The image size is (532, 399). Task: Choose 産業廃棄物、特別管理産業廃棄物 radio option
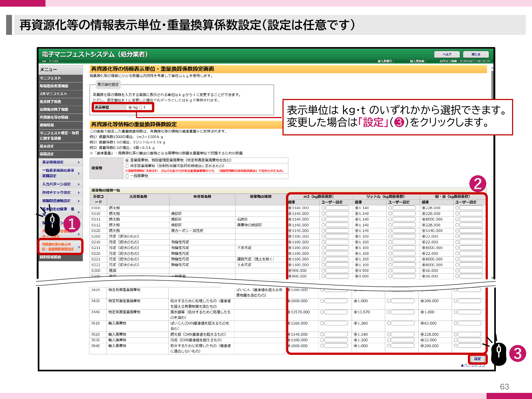pyautogui.click(x=127, y=160)
